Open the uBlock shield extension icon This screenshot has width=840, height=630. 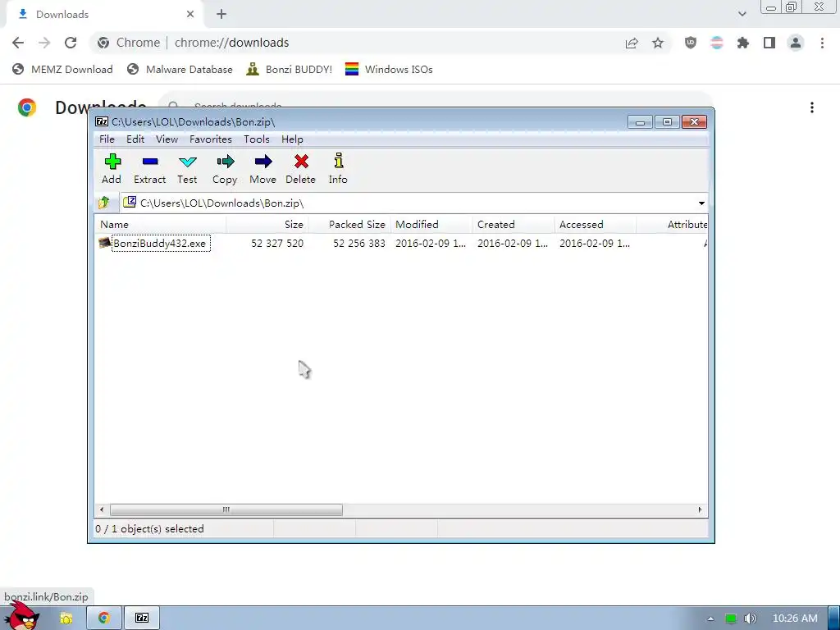coord(691,43)
